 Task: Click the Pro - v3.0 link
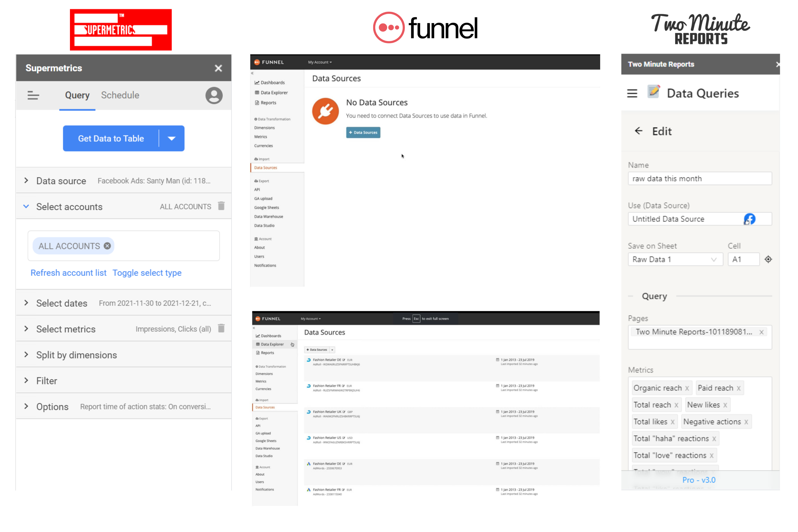[699, 480]
